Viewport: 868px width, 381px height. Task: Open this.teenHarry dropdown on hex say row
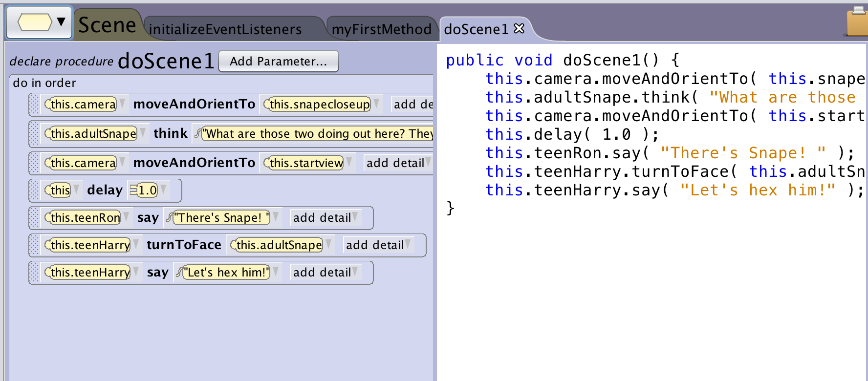136,272
